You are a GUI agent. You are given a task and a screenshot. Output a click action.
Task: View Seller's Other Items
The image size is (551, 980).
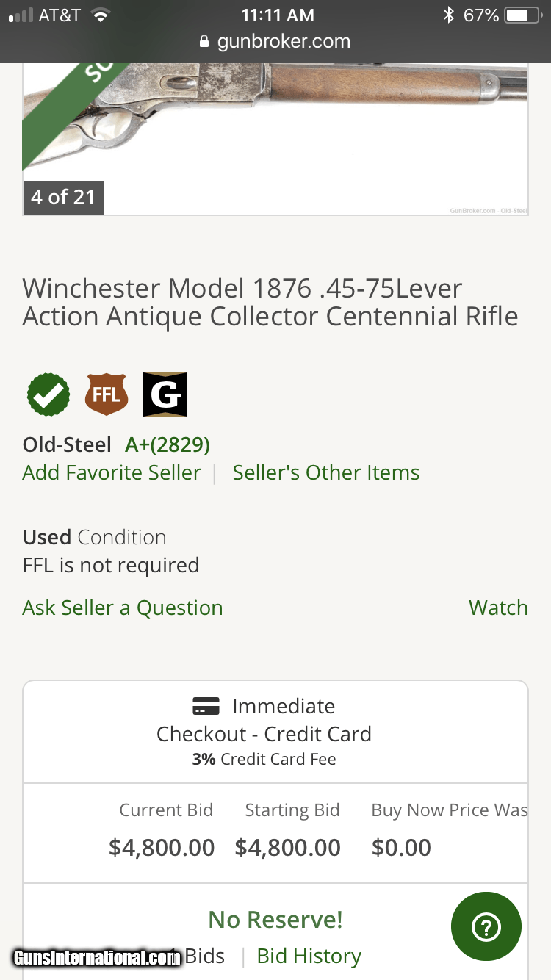coord(326,472)
